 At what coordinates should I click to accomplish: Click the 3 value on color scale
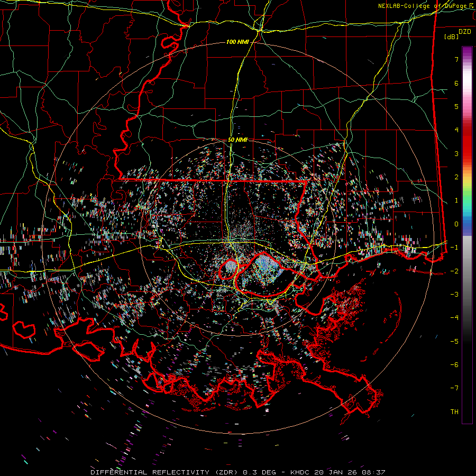456,153
